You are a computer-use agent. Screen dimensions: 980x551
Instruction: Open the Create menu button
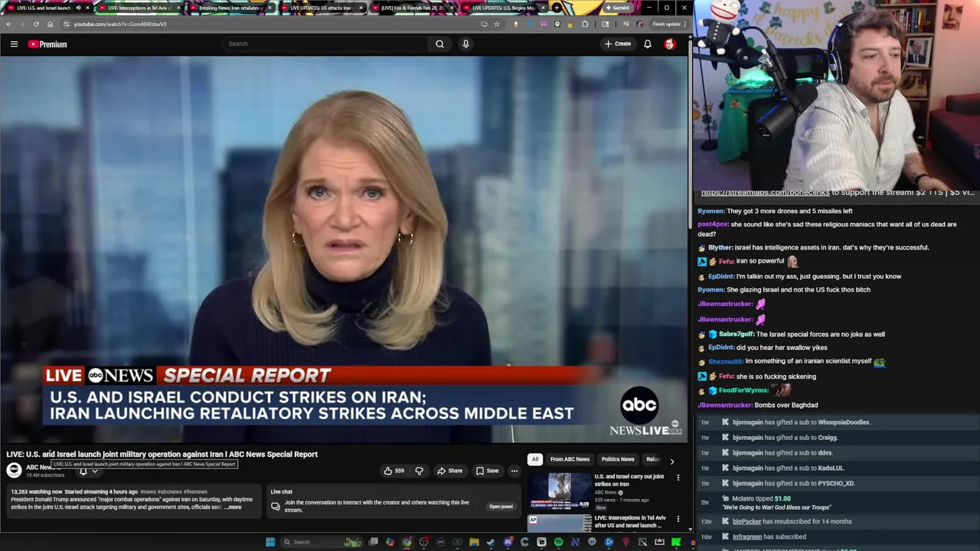point(618,44)
